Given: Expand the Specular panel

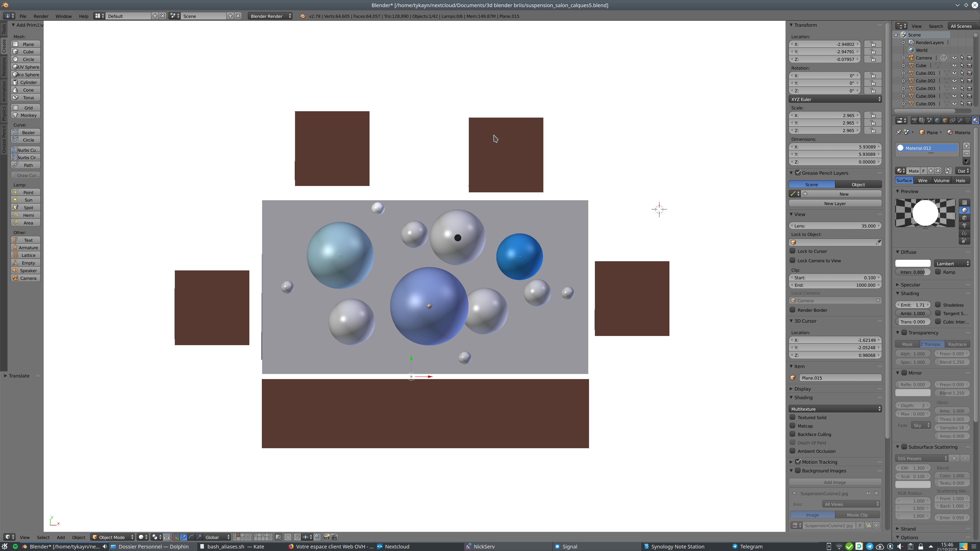Looking at the screenshot, I should pos(898,284).
